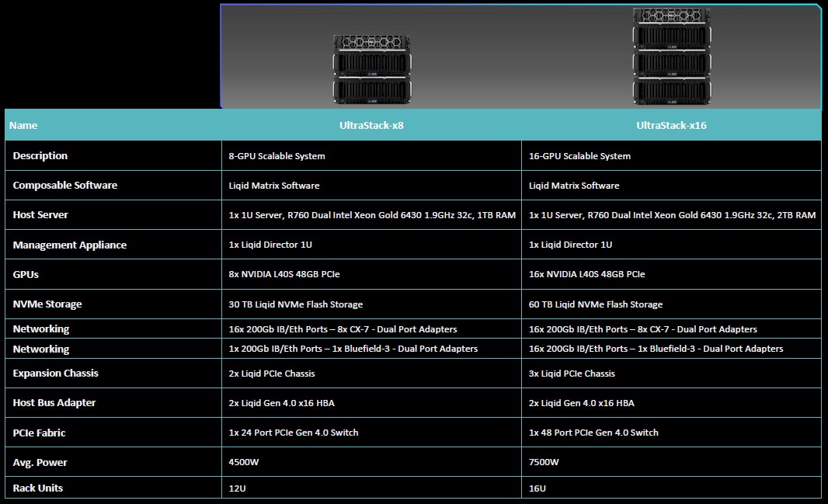
Task: Click the UltraStack-x16 server rack image
Action: tap(671, 56)
